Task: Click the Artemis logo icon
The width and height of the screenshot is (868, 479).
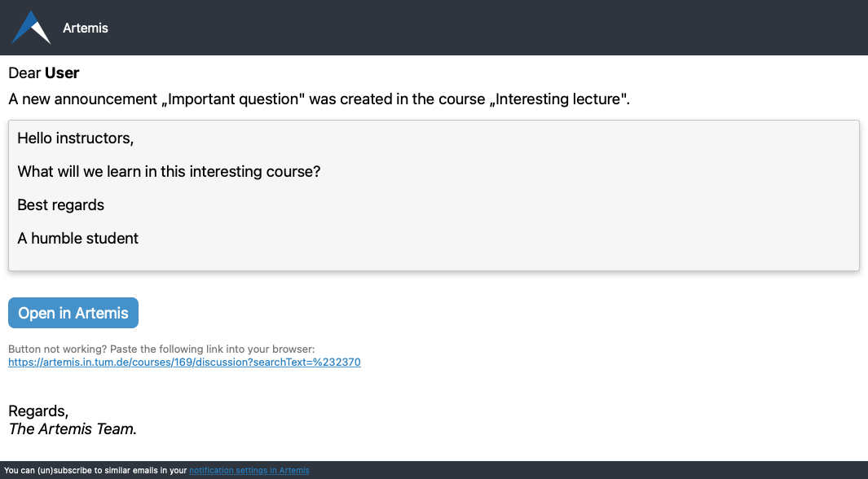Action: pyautogui.click(x=31, y=28)
